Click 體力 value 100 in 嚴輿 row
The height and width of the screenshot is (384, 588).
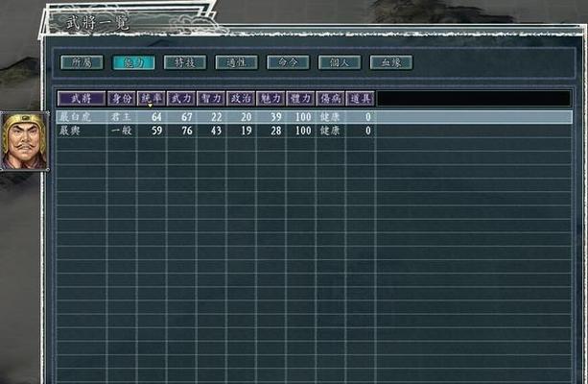tap(303, 131)
